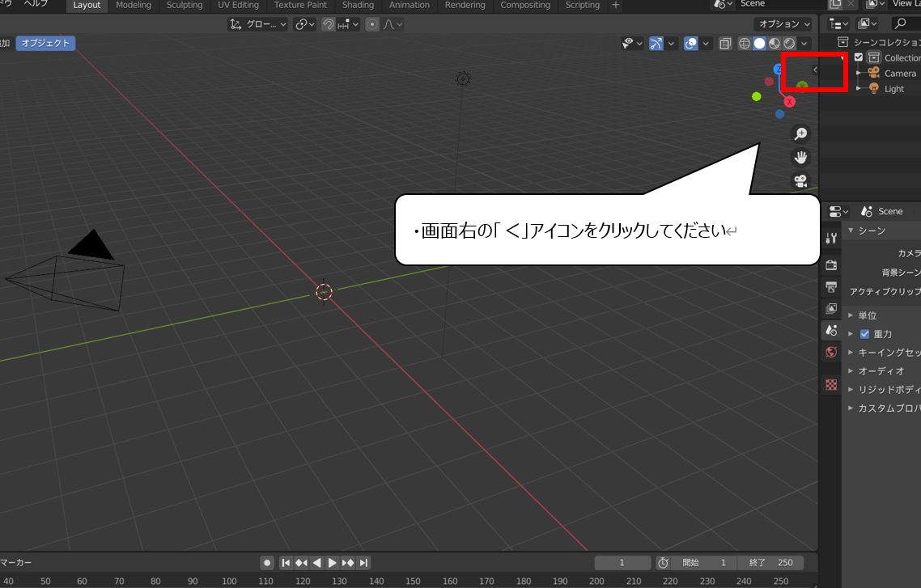Screen dimensions: 921x588
Task: Open the Render properties tab icon
Action: [831, 264]
